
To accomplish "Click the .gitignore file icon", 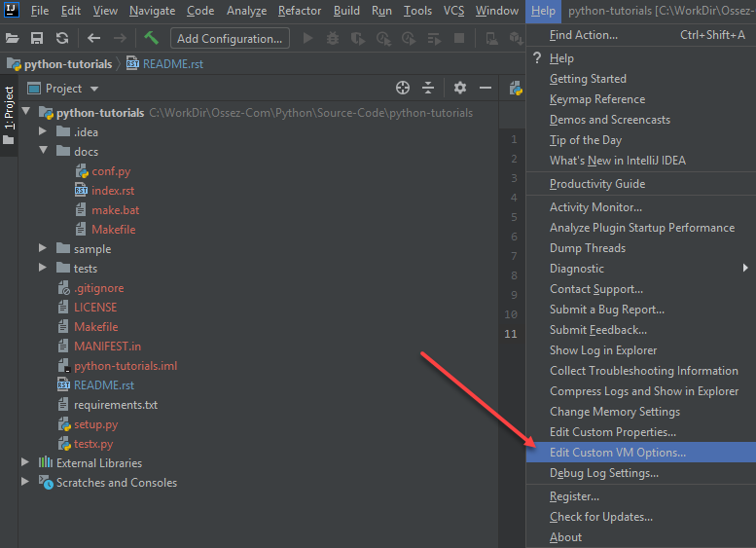I will click(x=63, y=288).
